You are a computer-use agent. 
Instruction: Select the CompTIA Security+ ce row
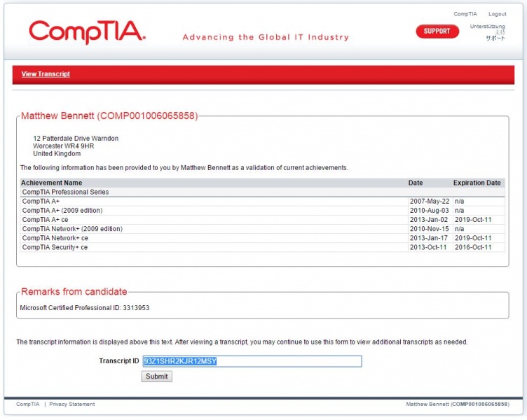click(263, 247)
